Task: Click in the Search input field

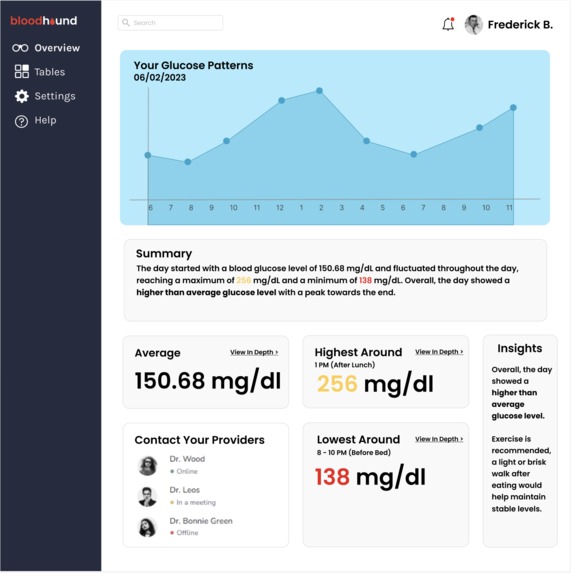Action: click(170, 23)
